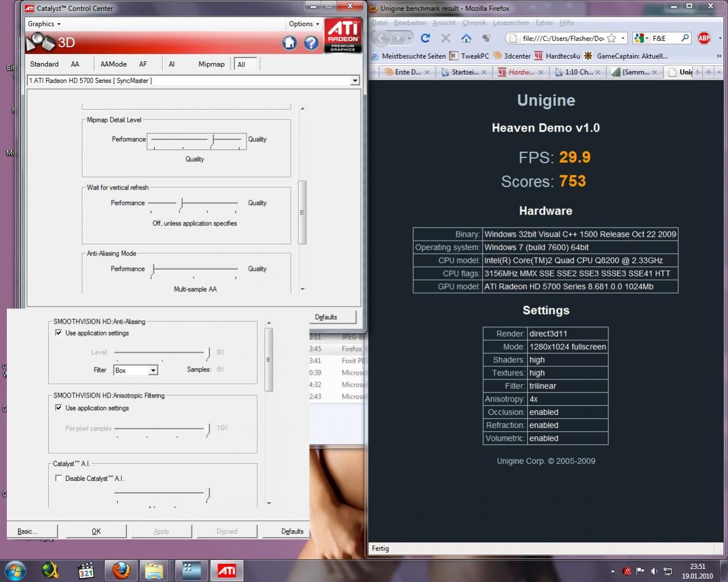Open first pinned taskbar icon after Start

point(50,570)
